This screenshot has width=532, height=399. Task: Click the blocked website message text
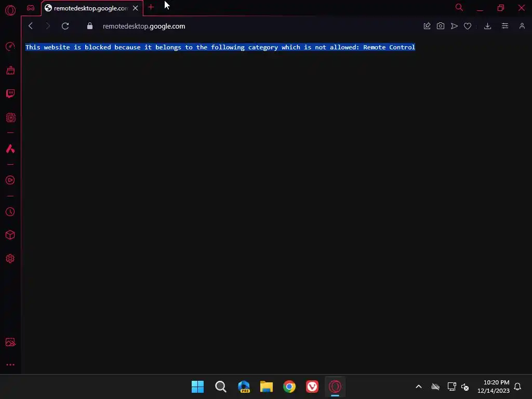coord(220,47)
